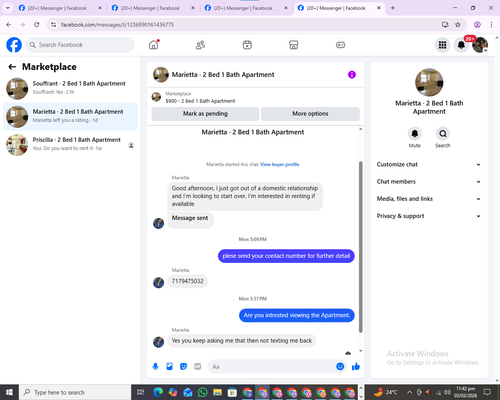The height and width of the screenshot is (400, 500).
Task: Click the Facebook logo
Action: 14,45
